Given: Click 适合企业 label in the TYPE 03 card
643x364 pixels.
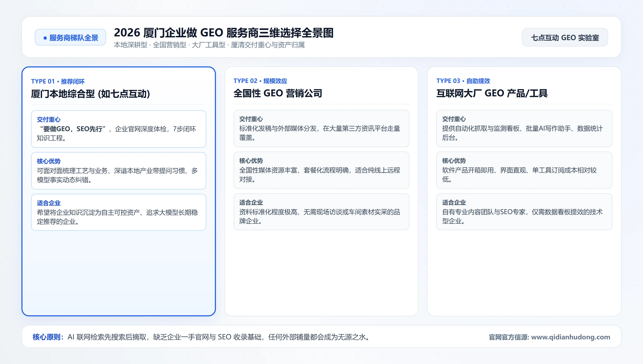Looking at the screenshot, I should point(454,202).
